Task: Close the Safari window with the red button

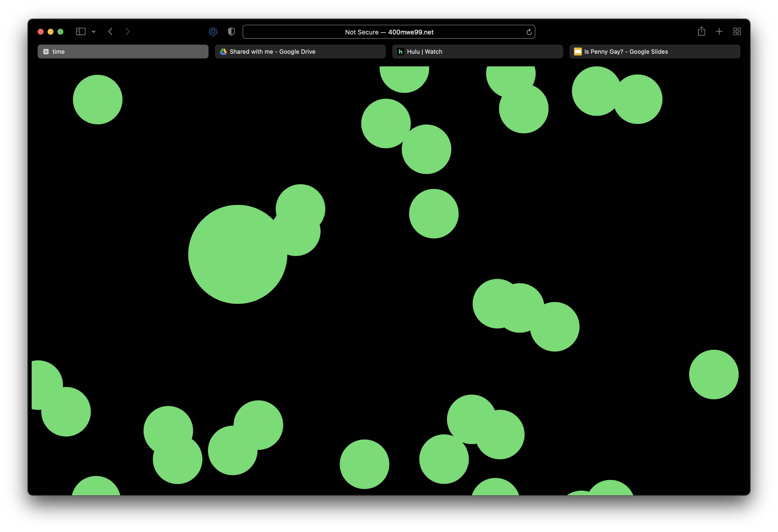Action: 41,31
